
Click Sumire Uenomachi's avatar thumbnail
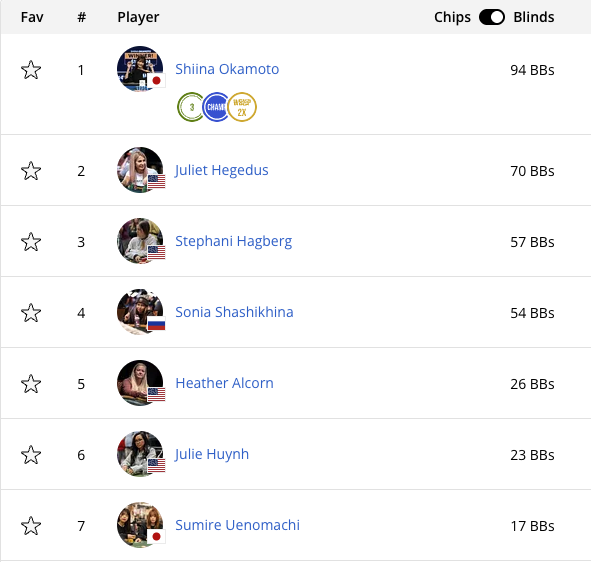point(140,525)
